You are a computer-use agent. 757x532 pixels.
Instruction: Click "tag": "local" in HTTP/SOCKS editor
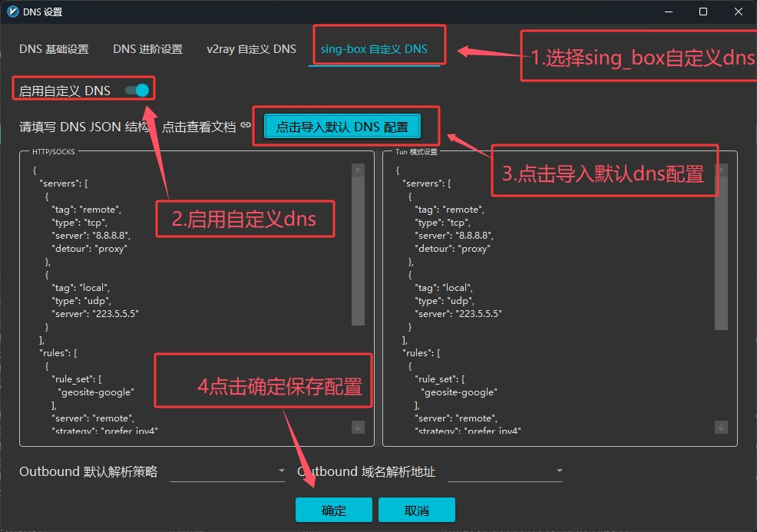point(81,288)
